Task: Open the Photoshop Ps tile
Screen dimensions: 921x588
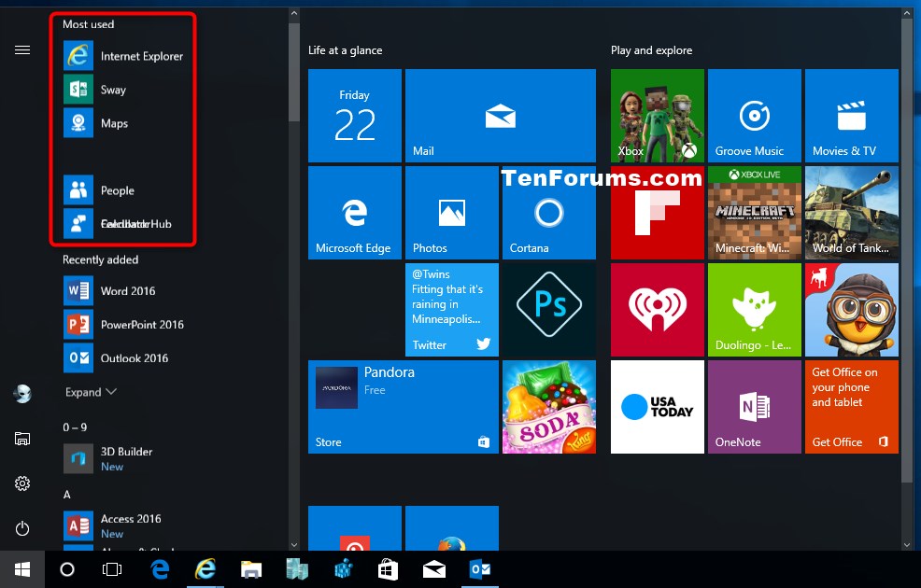Action: click(x=548, y=310)
